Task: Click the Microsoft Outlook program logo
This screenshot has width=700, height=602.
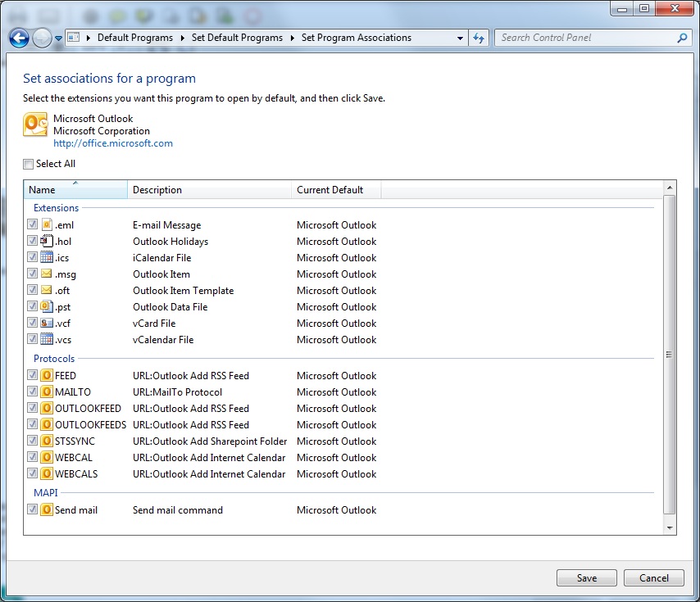Action: [x=34, y=124]
